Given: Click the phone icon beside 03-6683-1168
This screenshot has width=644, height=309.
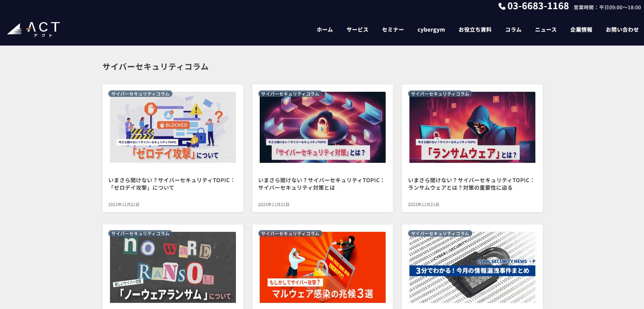Looking at the screenshot, I should coord(502,6).
